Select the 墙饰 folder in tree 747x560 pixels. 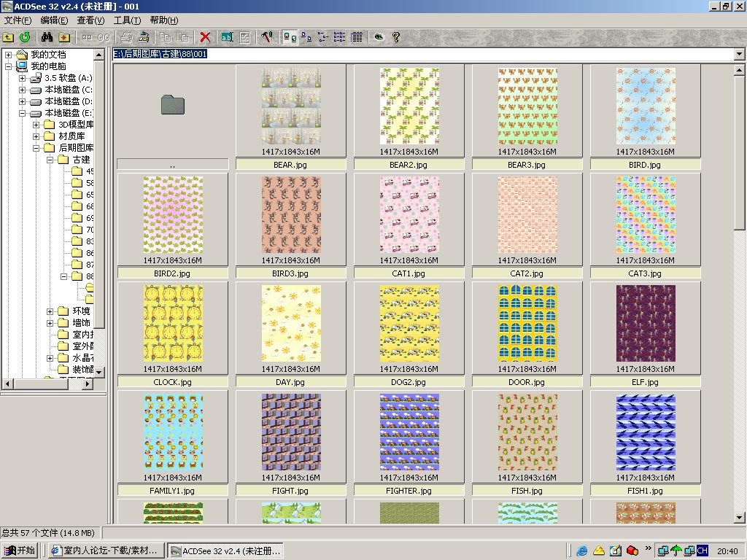pyautogui.click(x=82, y=323)
